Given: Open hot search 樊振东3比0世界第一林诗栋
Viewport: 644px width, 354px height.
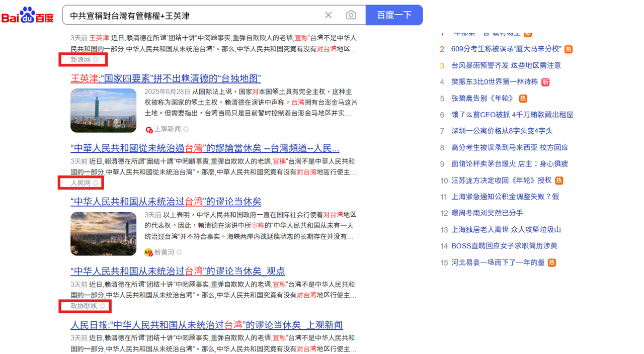Looking at the screenshot, I should coord(495,82).
